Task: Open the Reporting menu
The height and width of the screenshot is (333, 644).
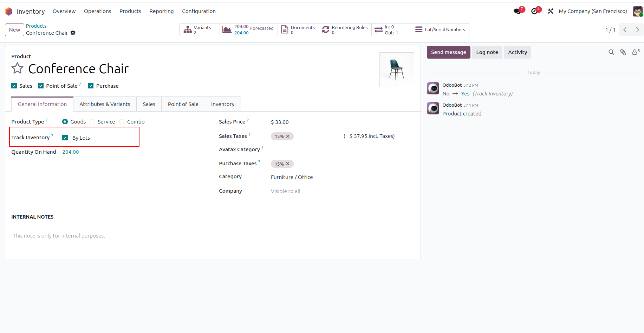Action: (162, 11)
